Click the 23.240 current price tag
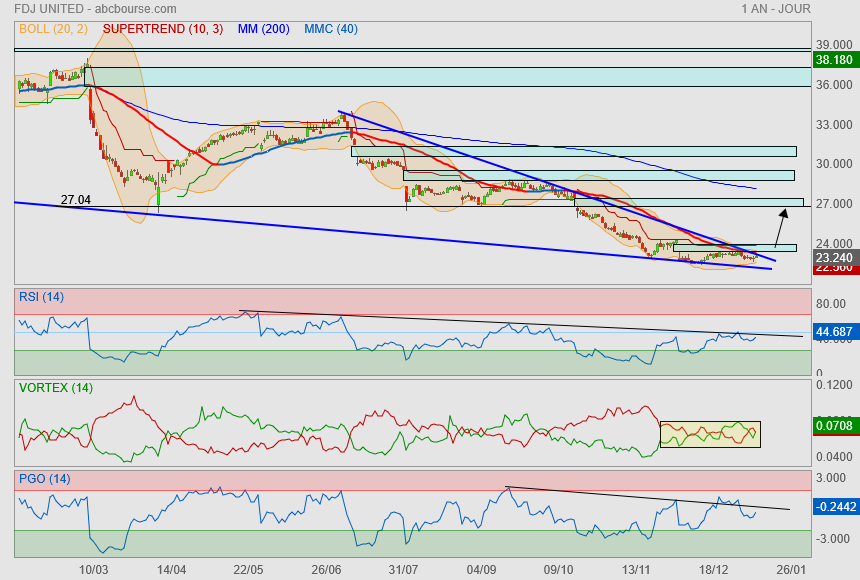Viewport: 860px width, 580px height. point(834,257)
